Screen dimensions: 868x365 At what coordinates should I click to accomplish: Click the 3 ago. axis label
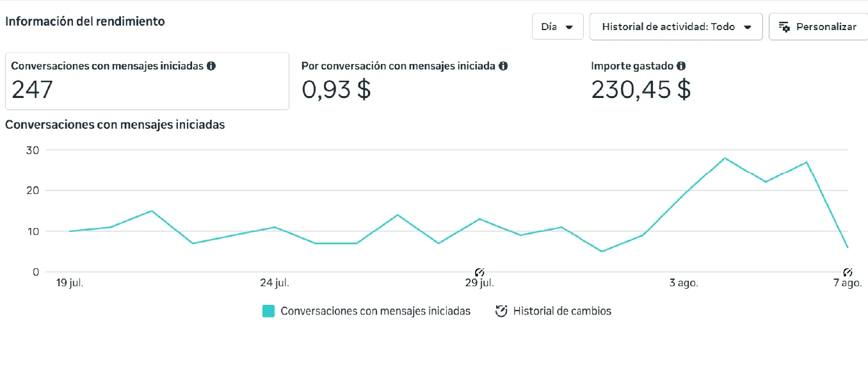pyautogui.click(x=684, y=282)
